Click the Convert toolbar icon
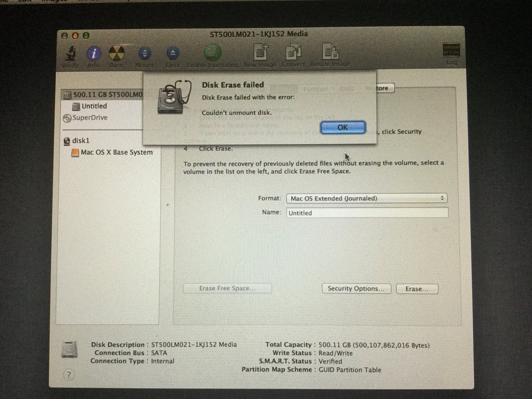Image resolution: width=532 pixels, height=399 pixels. (293, 52)
